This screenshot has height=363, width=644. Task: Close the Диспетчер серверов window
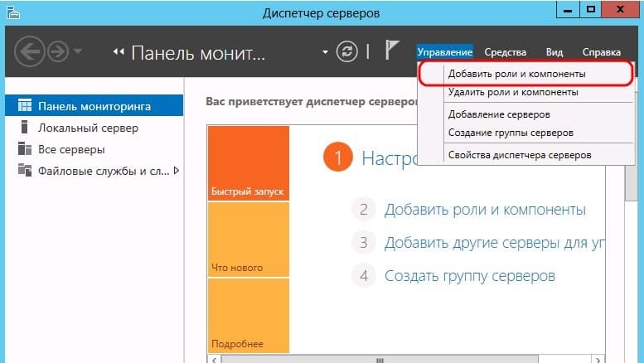[620, 9]
